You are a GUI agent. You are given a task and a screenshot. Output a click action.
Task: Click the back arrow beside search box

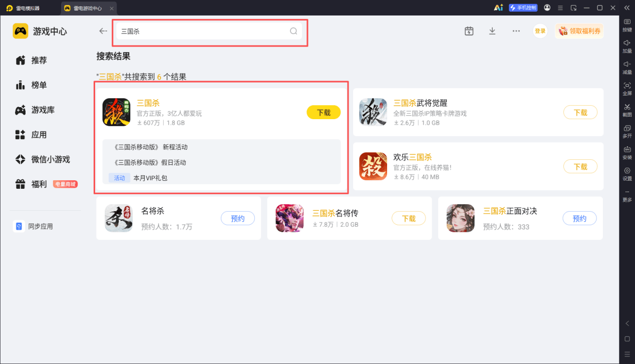click(103, 31)
